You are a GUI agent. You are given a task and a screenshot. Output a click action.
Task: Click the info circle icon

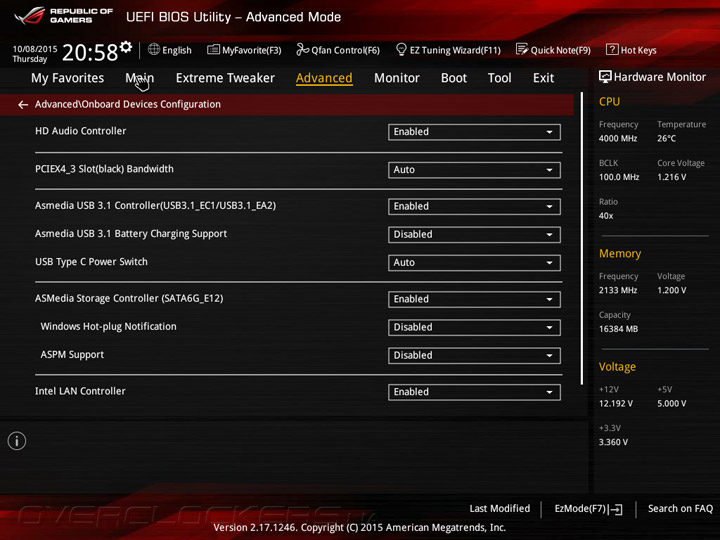pos(17,441)
